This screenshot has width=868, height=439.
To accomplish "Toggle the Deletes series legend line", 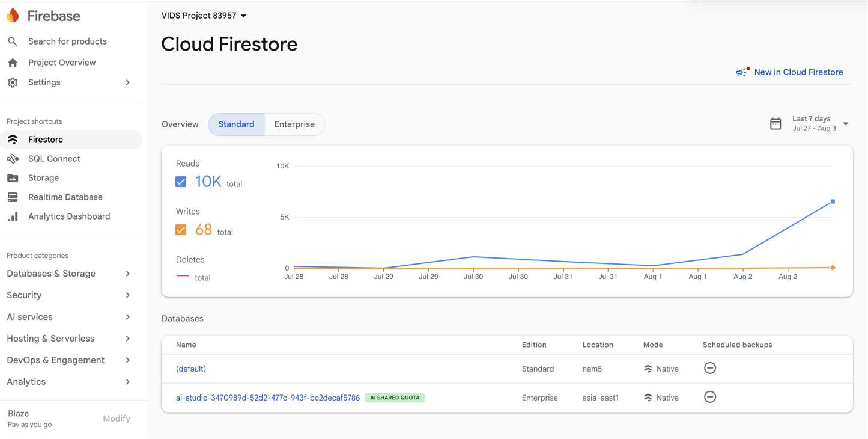I will [183, 276].
